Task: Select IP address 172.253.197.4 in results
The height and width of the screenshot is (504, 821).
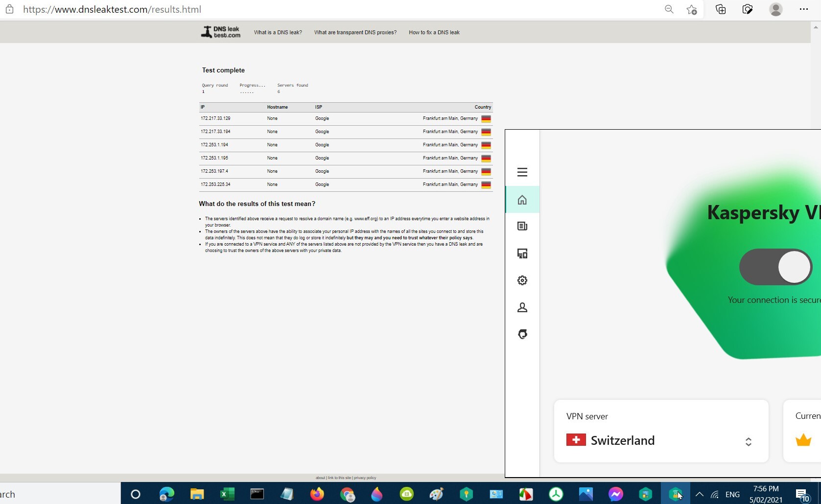Action: click(x=214, y=171)
